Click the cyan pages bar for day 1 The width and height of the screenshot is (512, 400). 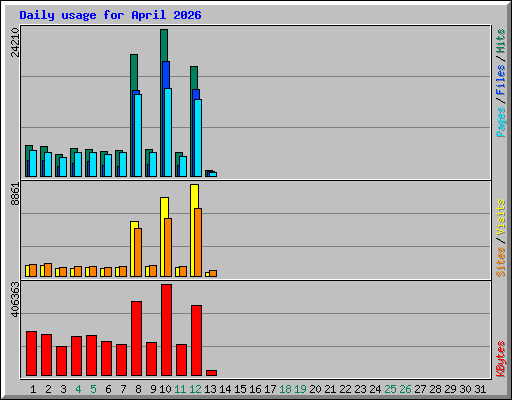tap(33, 163)
